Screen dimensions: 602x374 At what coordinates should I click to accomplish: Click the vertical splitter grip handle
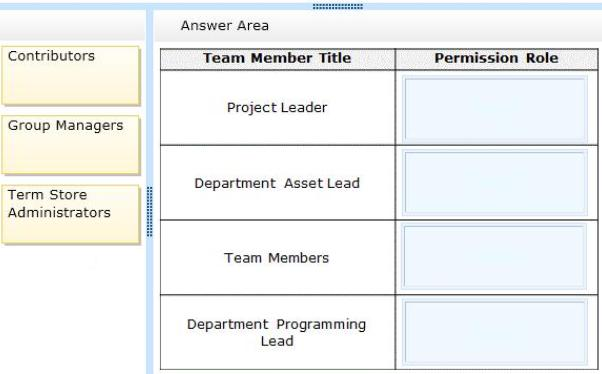coord(150,212)
